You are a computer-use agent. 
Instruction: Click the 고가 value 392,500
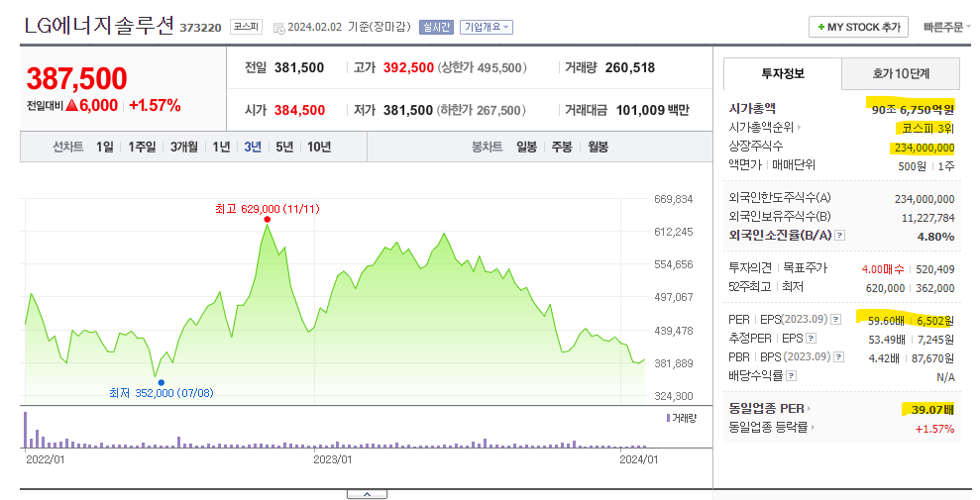[x=409, y=67]
